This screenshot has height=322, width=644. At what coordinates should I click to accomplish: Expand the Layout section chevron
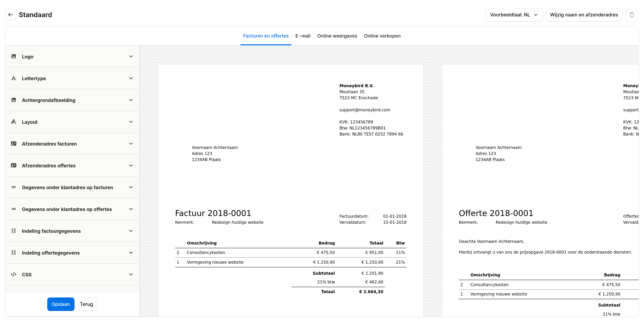tap(131, 122)
